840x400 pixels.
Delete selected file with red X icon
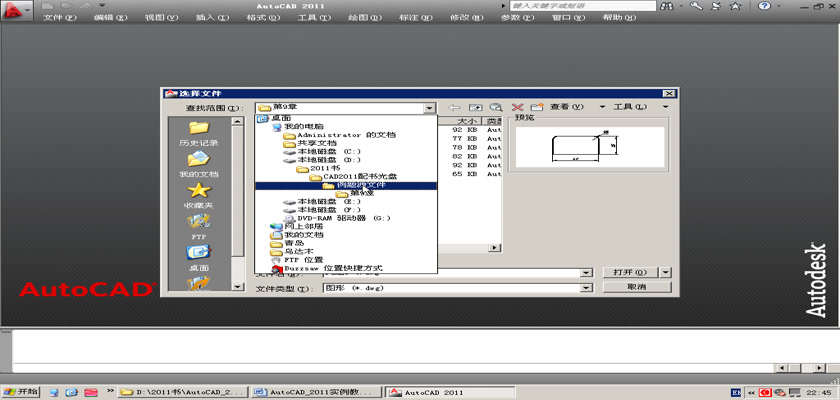[x=517, y=107]
